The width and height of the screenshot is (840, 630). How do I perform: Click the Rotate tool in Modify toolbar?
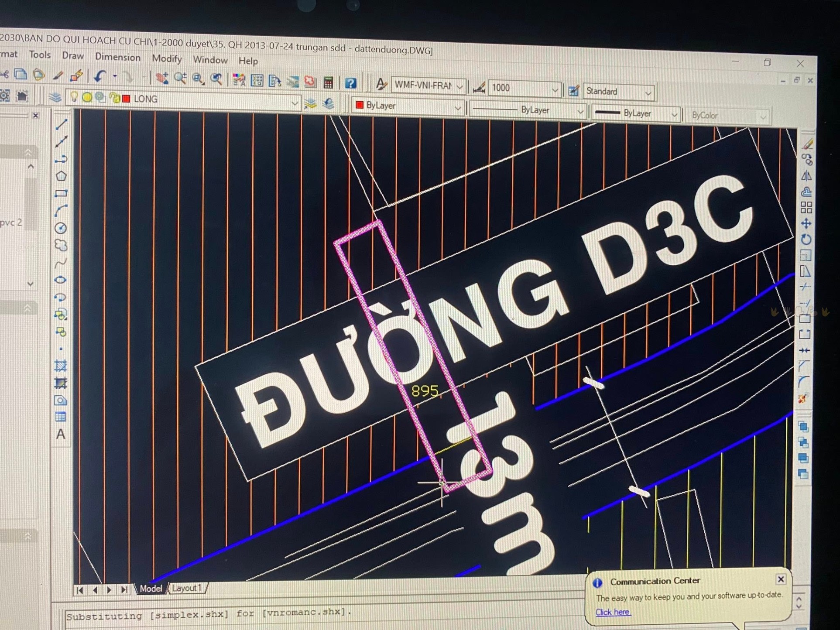(806, 240)
